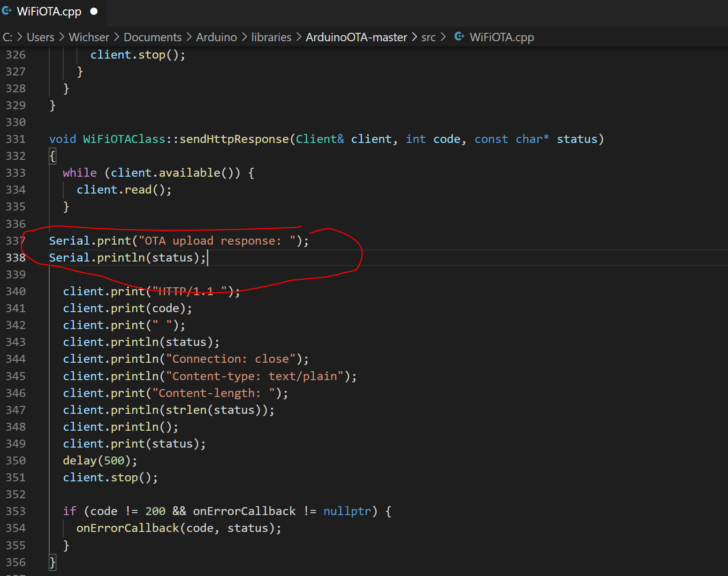The height and width of the screenshot is (576, 728).
Task: Select the WiFiOTA.cpp editor tab
Action: 52,12
